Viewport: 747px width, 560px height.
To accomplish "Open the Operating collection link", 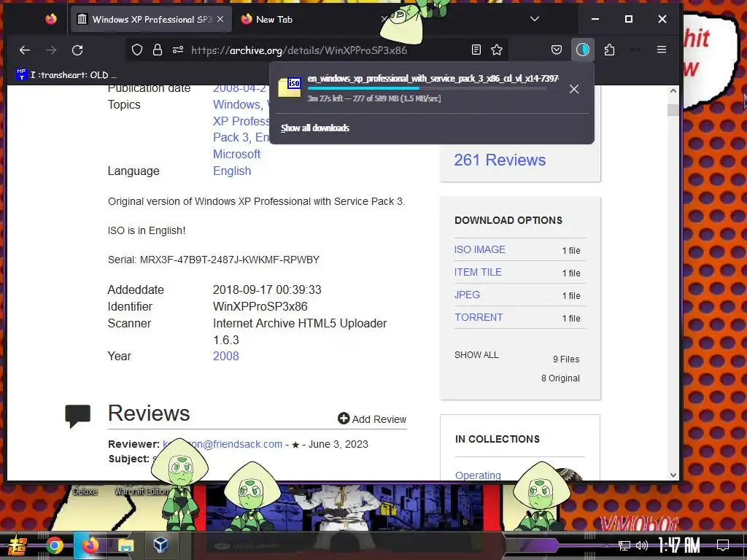I will point(478,475).
